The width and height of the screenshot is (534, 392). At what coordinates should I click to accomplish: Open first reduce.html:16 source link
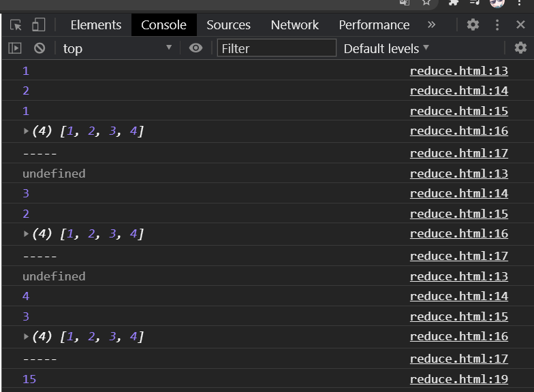(459, 131)
